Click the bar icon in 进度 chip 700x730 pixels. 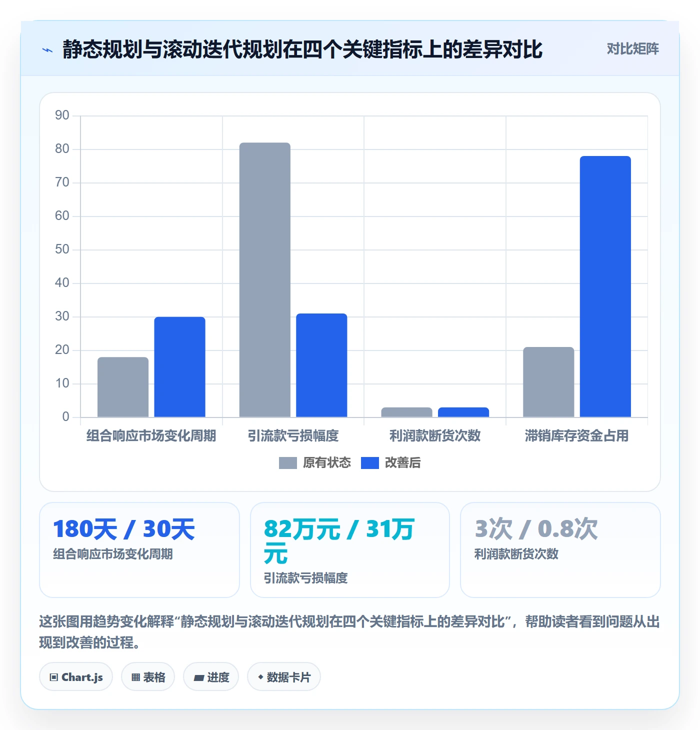(199, 678)
